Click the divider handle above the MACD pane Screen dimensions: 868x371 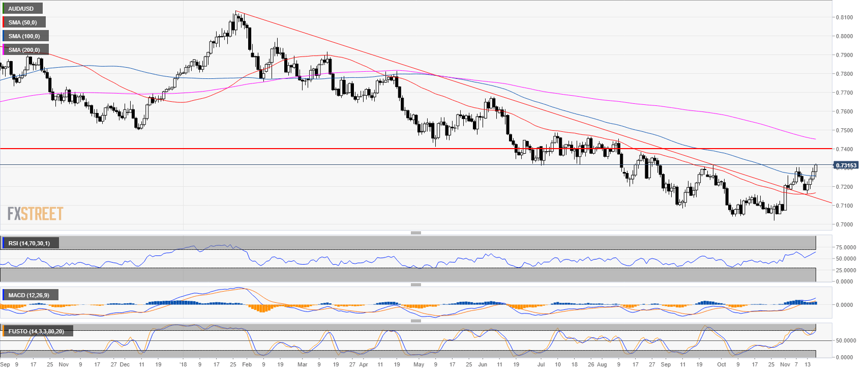tap(415, 284)
